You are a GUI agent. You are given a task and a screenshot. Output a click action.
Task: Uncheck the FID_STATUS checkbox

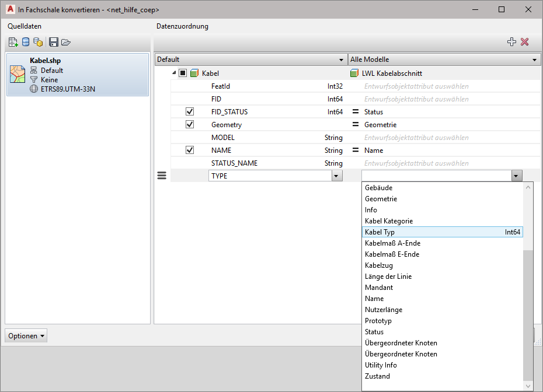(190, 111)
